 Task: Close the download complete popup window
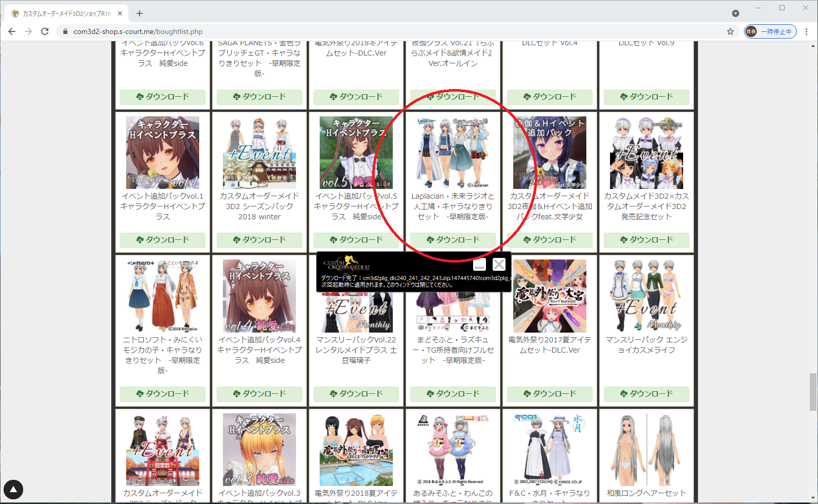[499, 265]
